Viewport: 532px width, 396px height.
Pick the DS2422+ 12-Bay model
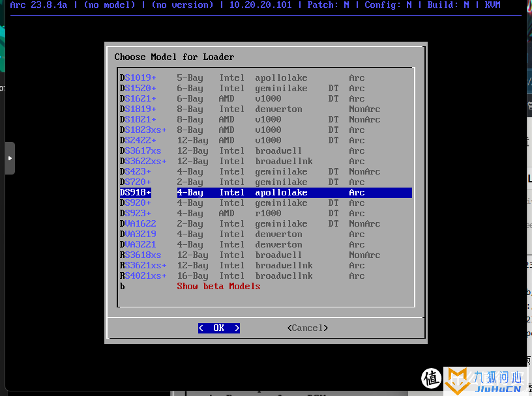[265, 141]
